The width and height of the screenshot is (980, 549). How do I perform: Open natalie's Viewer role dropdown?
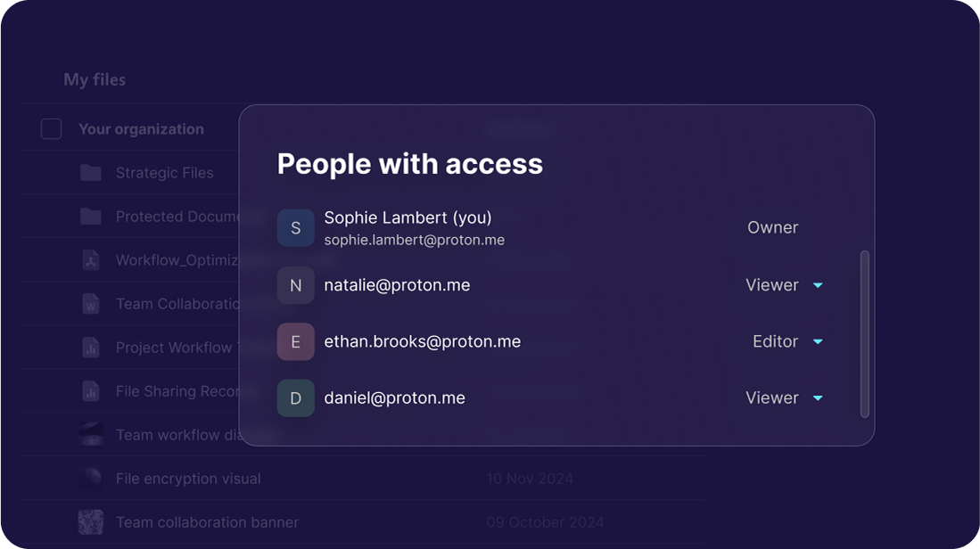click(x=784, y=285)
